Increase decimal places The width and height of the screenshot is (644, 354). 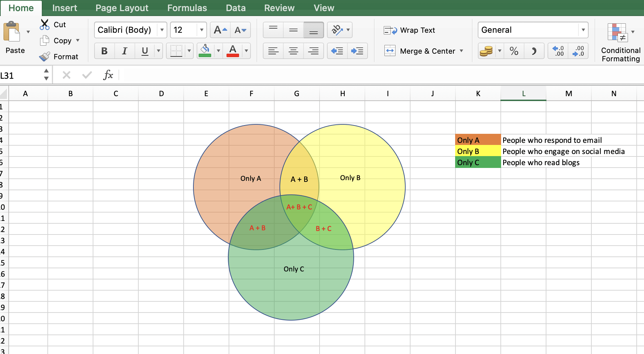point(557,51)
